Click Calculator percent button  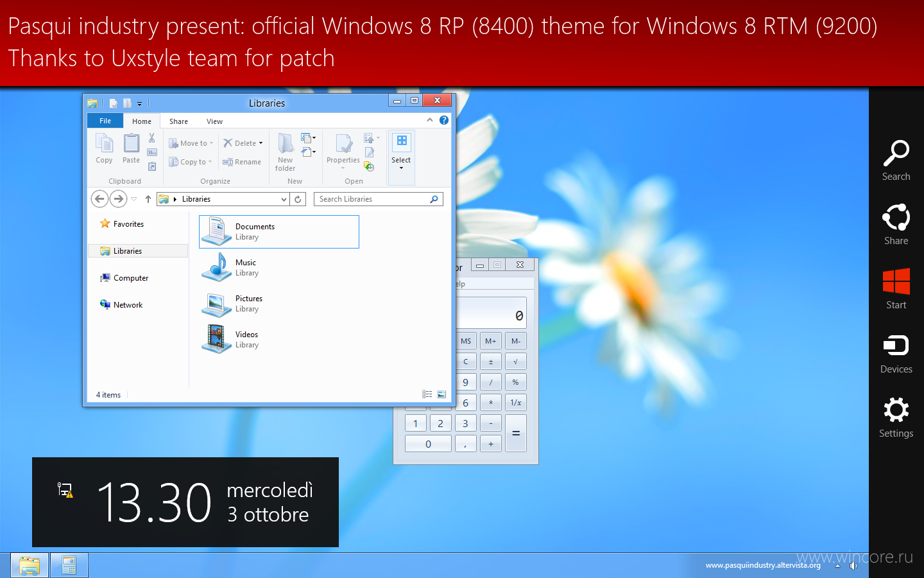pyautogui.click(x=516, y=382)
